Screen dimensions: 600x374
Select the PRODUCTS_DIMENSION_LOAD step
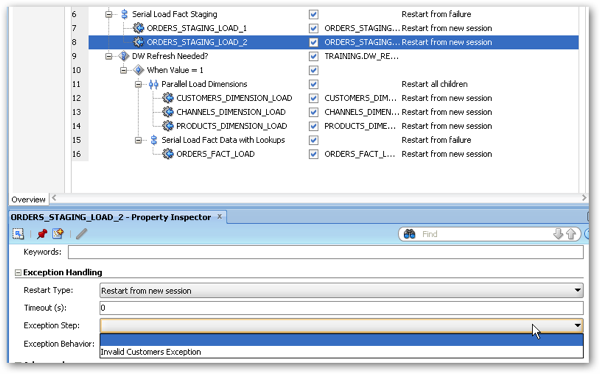coord(232,126)
